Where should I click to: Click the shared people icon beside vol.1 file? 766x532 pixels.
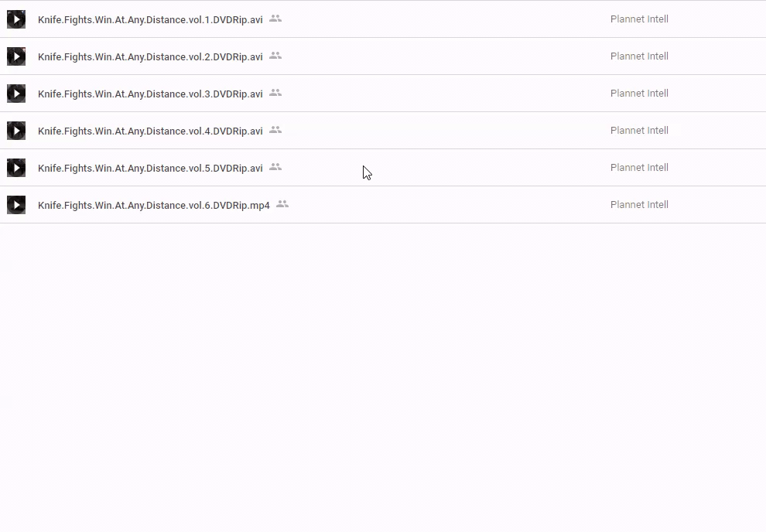(x=275, y=19)
